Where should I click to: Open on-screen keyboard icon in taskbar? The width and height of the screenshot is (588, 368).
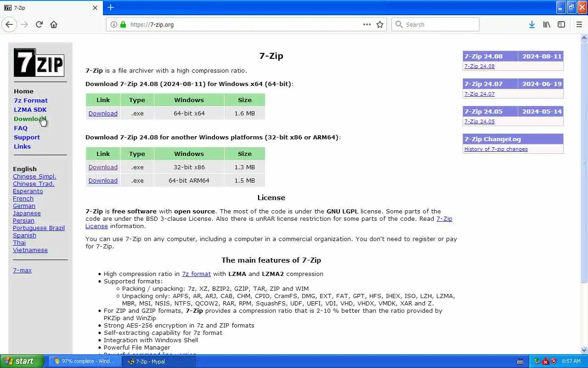click(520, 361)
